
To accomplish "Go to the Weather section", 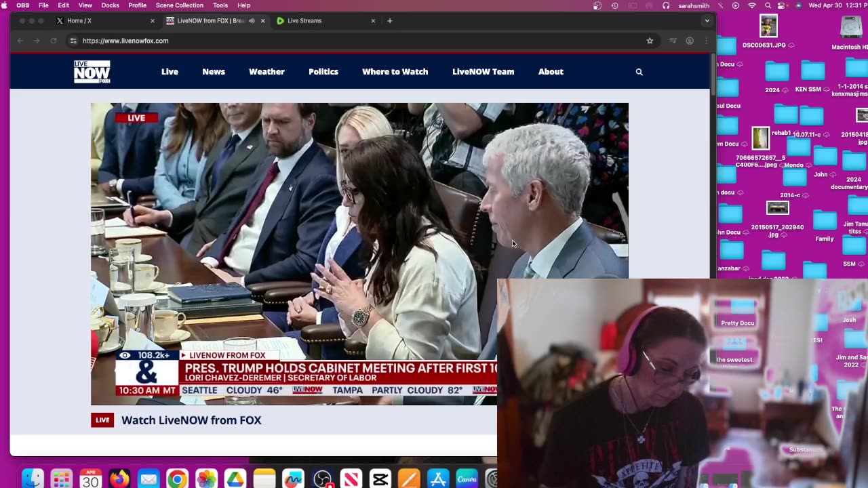I will (267, 72).
